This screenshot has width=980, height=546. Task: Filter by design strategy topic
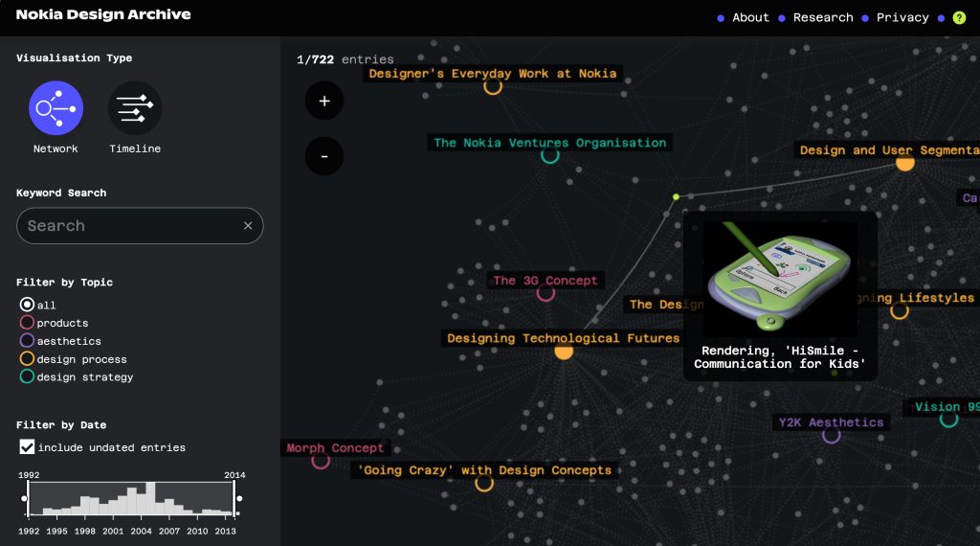(x=27, y=376)
